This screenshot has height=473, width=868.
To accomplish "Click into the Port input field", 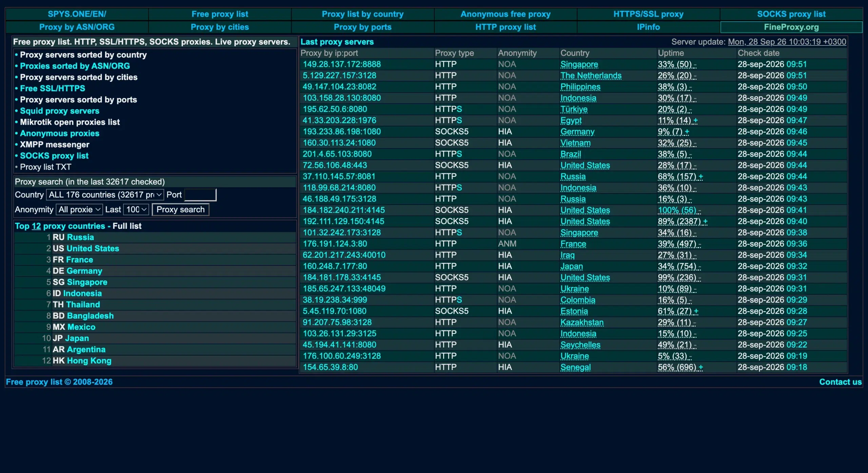I will pyautogui.click(x=200, y=195).
